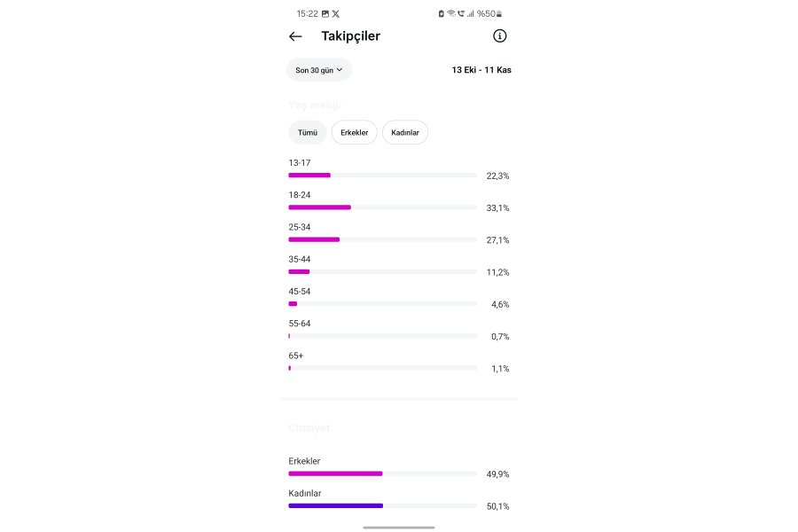Screen dimensions: 798x532
Task: Open the Son 30 gün dropdown
Action: (318, 70)
